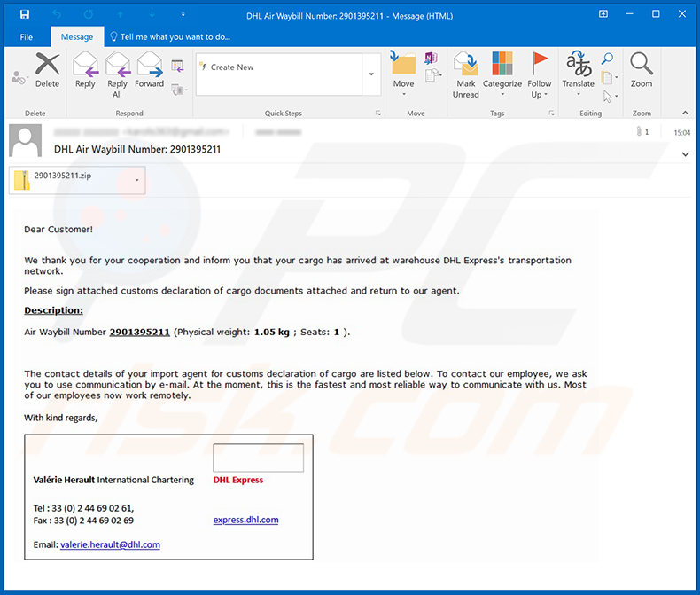Click the Ribbon Display Options icon

coord(603,14)
